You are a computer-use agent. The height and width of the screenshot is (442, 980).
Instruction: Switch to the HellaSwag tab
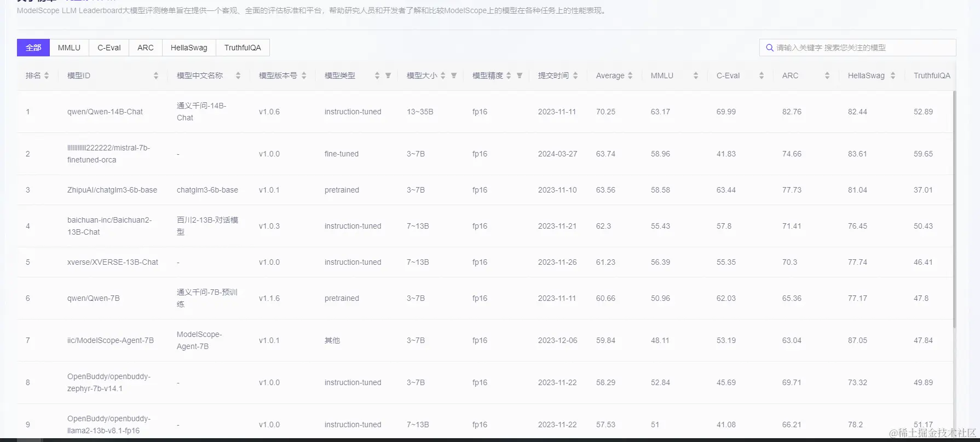[189, 48]
